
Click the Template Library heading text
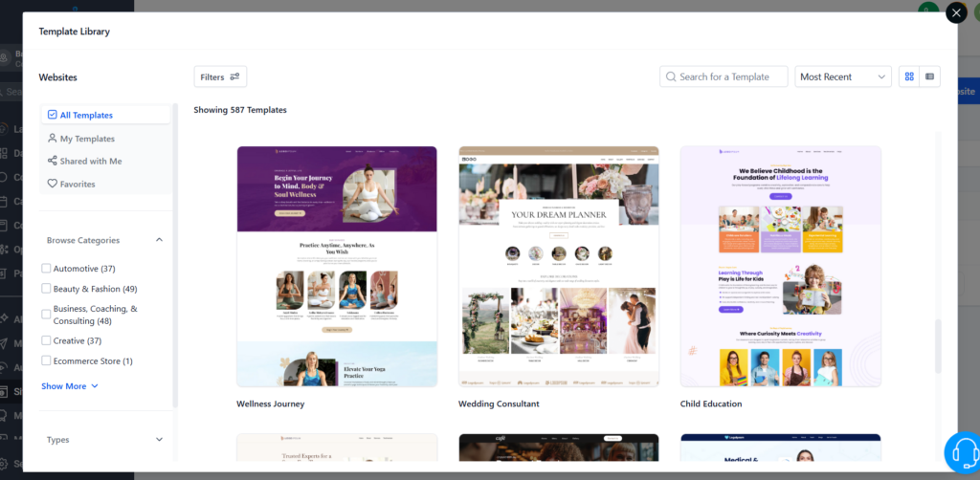[75, 32]
